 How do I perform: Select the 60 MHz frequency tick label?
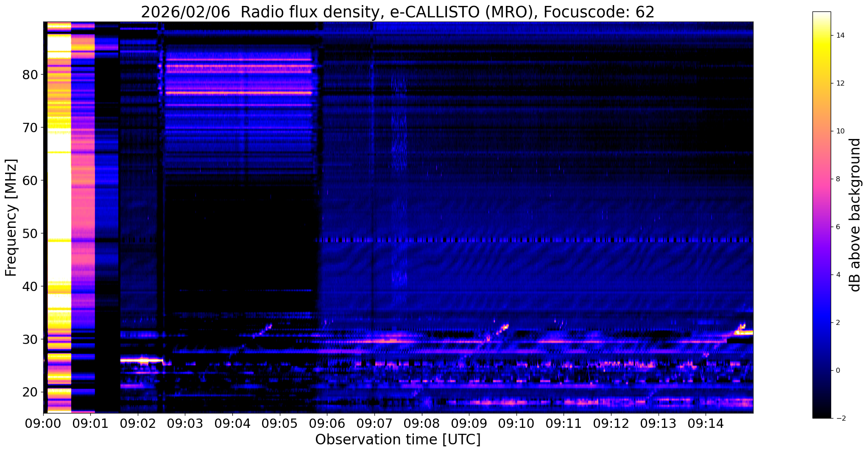point(30,180)
